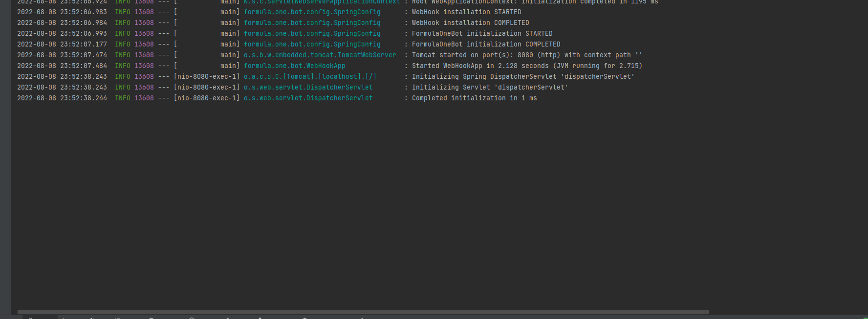This screenshot has height=319, width=868.
Task: Click "Initializing Servlet 'dispatcherServlet'" message
Action: [490, 87]
